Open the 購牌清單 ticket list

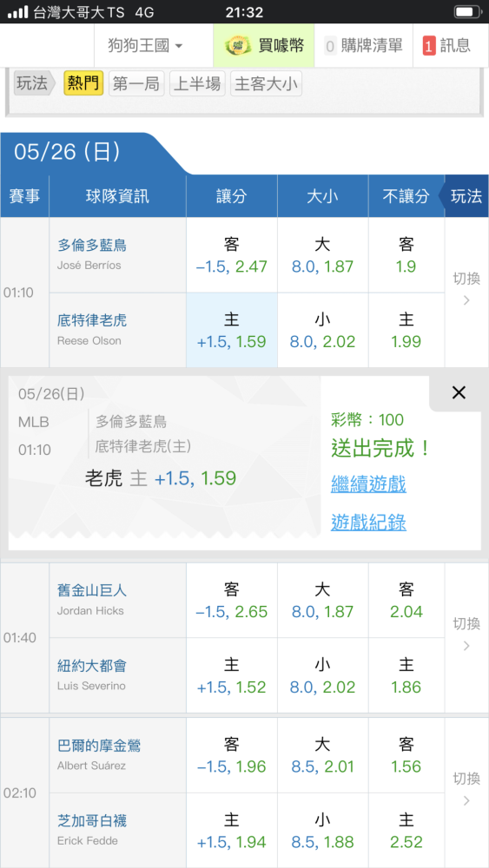(x=364, y=45)
